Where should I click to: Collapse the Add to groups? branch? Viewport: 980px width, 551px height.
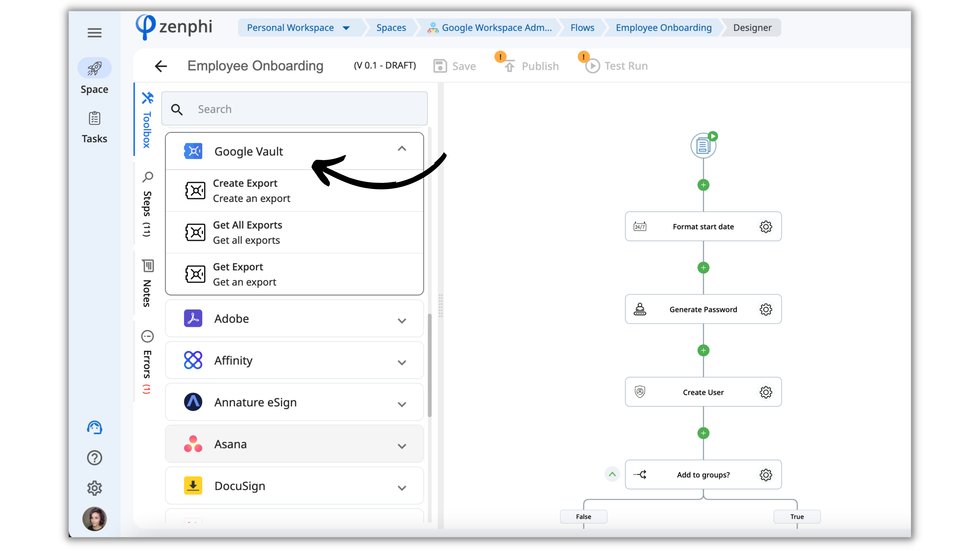coord(612,474)
